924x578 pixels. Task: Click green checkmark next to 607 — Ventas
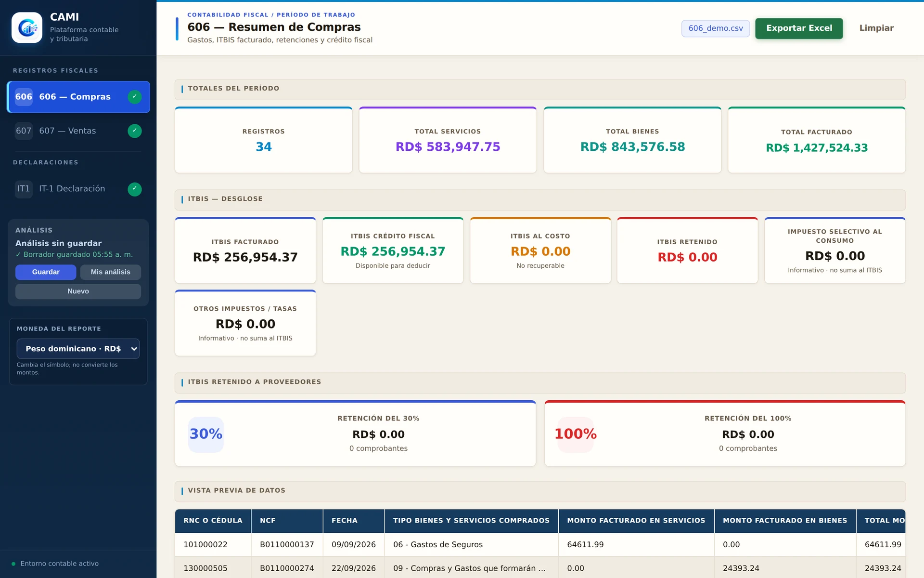click(135, 131)
